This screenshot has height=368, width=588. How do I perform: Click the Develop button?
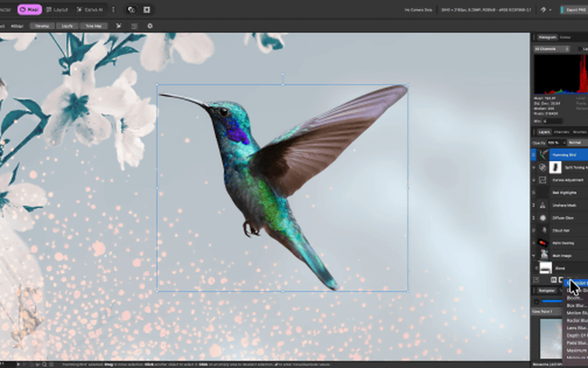(x=42, y=26)
